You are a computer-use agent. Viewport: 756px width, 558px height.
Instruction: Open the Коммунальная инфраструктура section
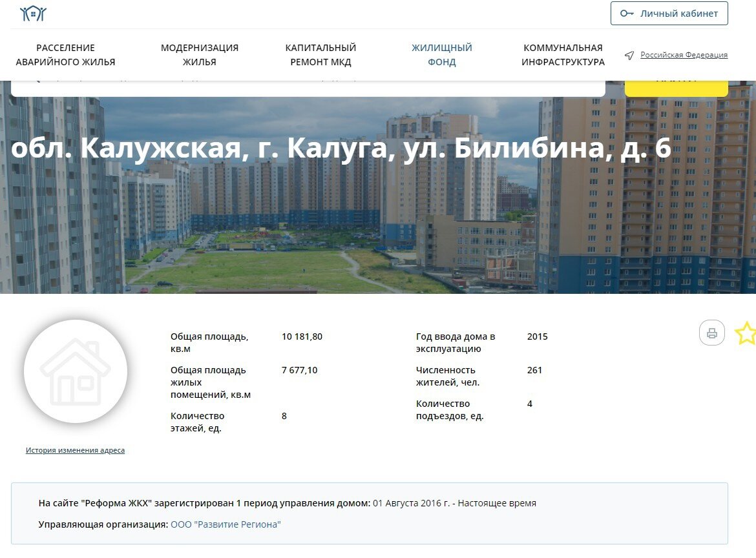click(563, 54)
